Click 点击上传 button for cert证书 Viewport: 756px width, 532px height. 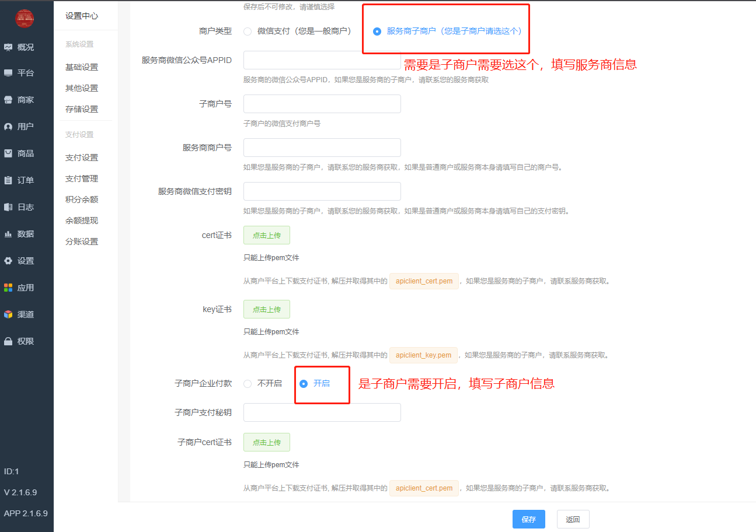pyautogui.click(x=266, y=235)
